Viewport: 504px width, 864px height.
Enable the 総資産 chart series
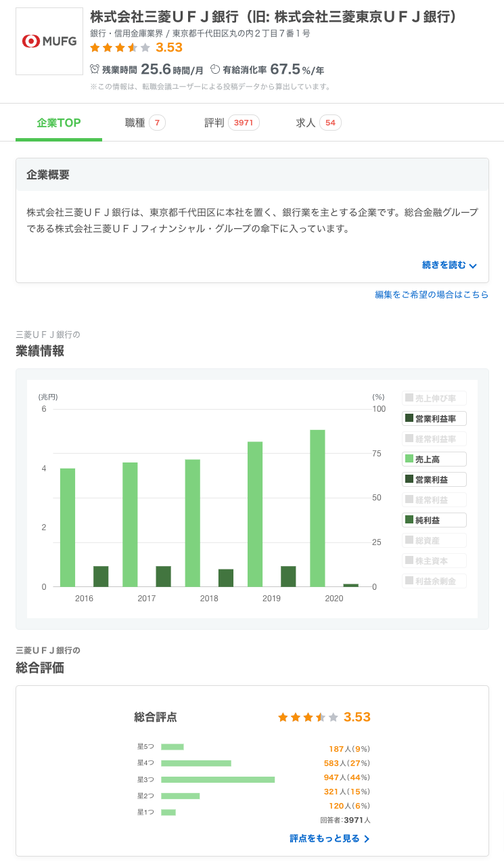point(434,540)
